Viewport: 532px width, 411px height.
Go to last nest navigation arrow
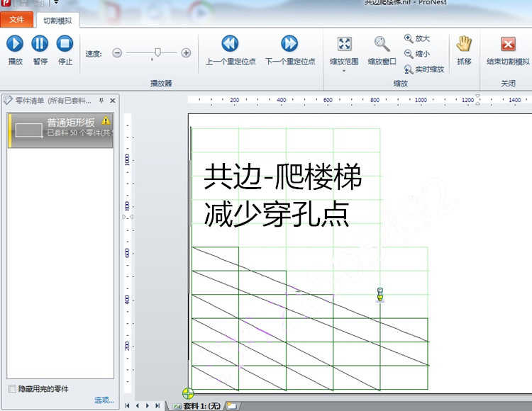(x=157, y=405)
